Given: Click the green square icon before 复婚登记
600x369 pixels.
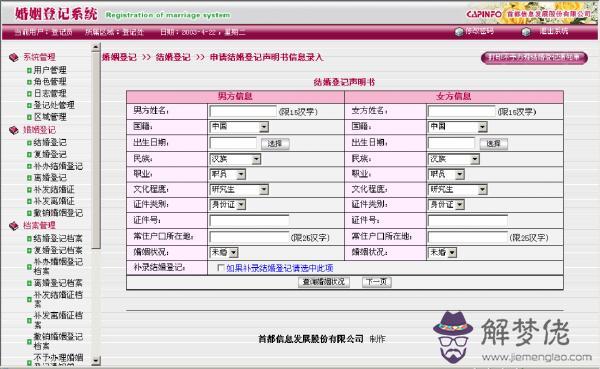Looking at the screenshot, I should [29, 155].
